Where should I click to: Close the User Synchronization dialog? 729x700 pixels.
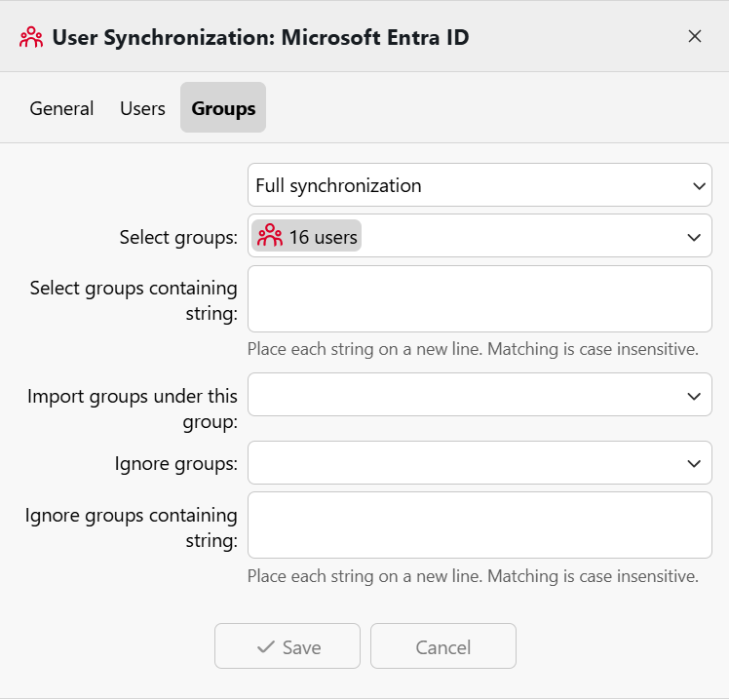coord(694,36)
